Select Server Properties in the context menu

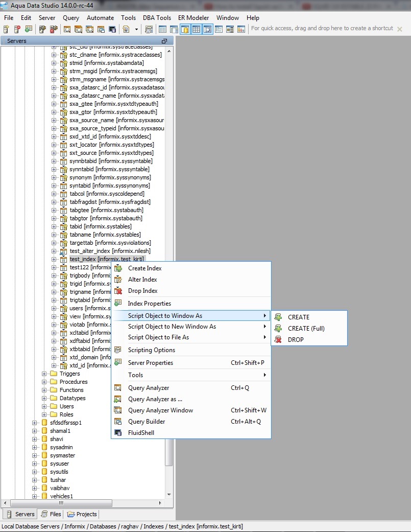point(191,363)
